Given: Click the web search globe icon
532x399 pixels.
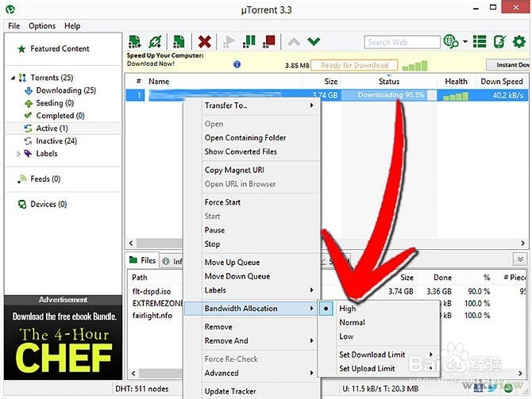Looking at the screenshot, I should click(451, 42).
